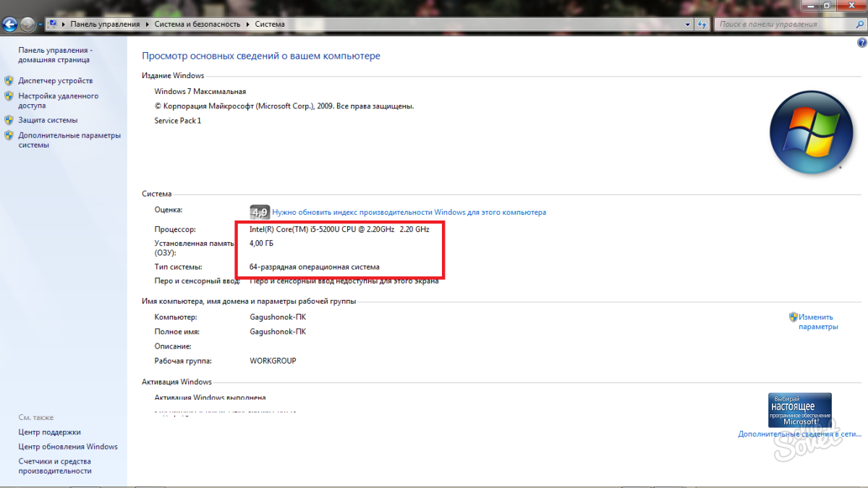Screen dimensions: 868x488
Task: Click 'Gagushonok-ПК' in the 'Полное имя' row
Action: pyautogui.click(x=278, y=332)
